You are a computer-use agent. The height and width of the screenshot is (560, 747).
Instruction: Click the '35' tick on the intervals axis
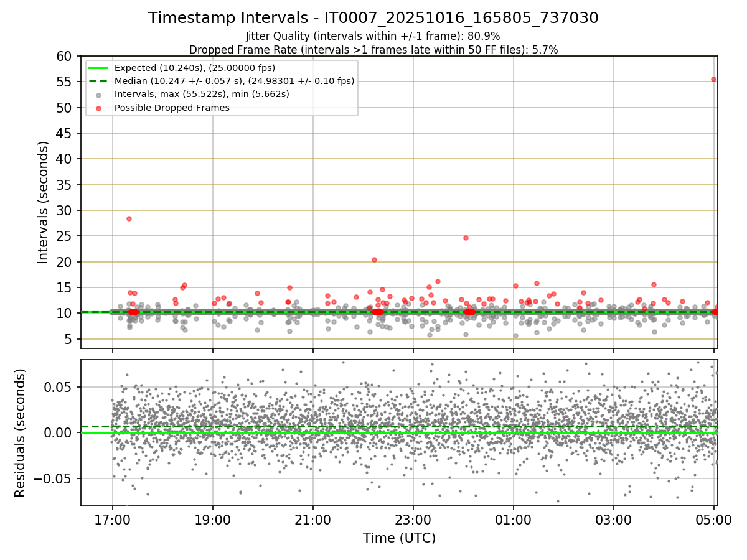click(x=64, y=185)
